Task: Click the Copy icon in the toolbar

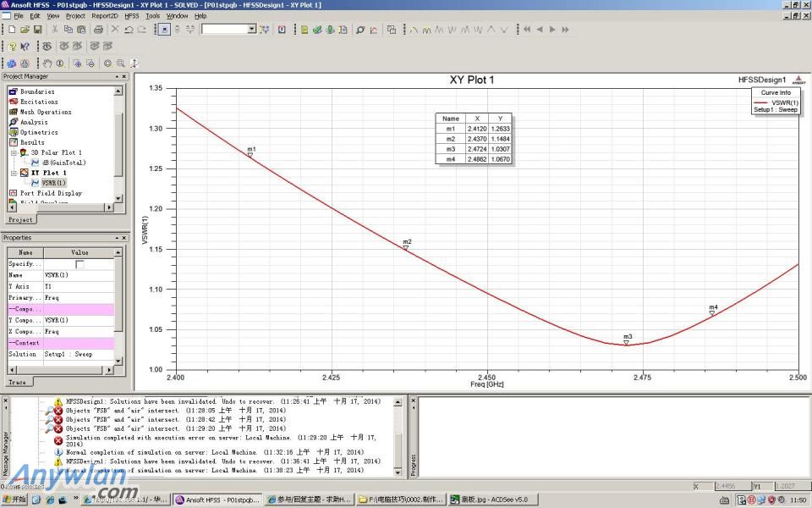Action: coord(69,30)
